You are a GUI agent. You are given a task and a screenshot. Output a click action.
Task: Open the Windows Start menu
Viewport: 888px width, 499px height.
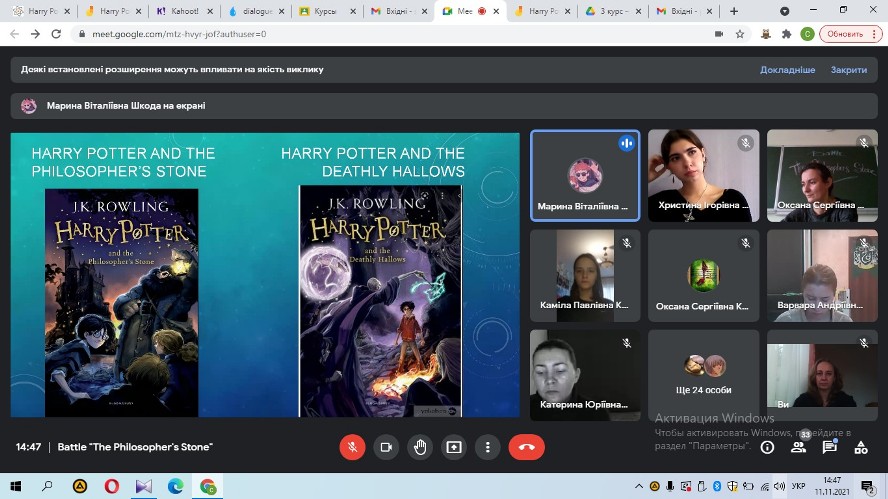[x=15, y=486]
